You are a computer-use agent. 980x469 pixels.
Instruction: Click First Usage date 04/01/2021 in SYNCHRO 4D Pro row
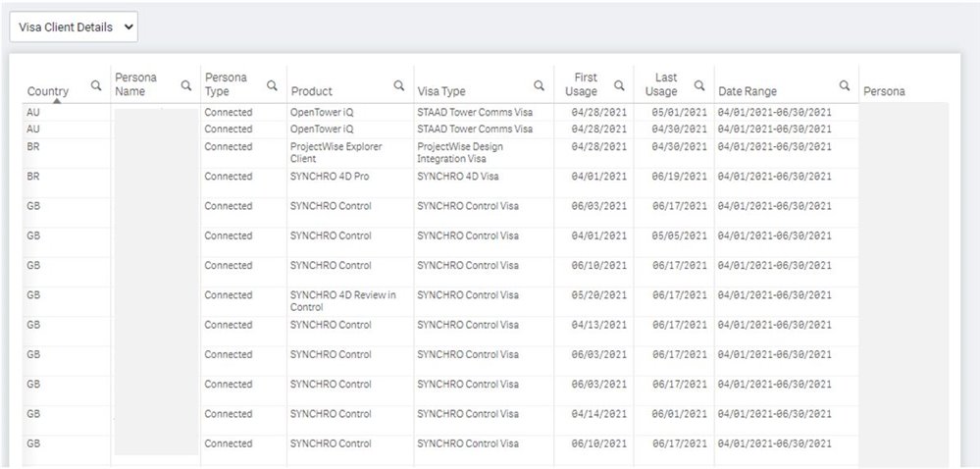(598, 177)
